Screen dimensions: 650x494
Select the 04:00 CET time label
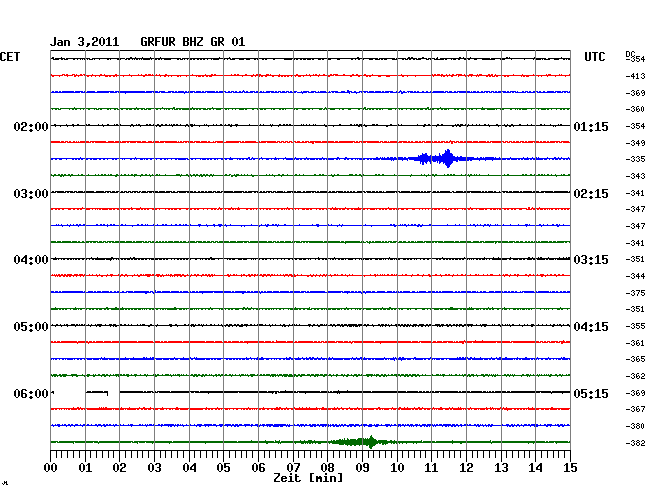31,260
